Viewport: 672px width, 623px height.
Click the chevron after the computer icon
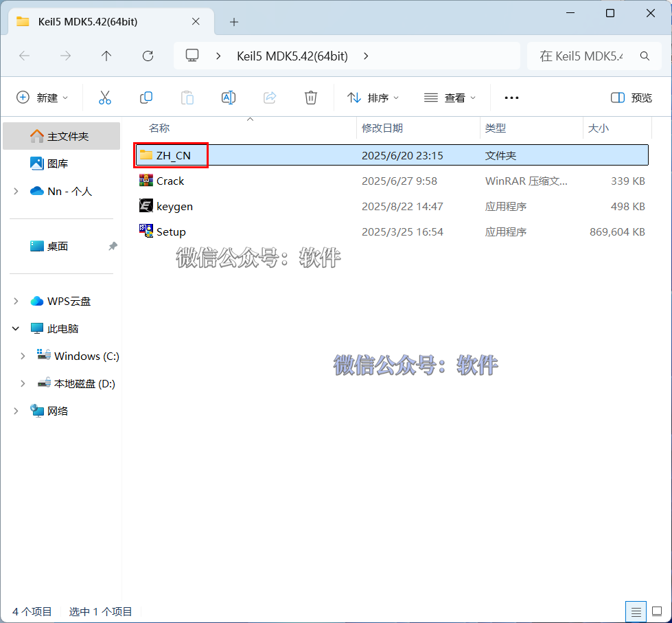point(218,56)
